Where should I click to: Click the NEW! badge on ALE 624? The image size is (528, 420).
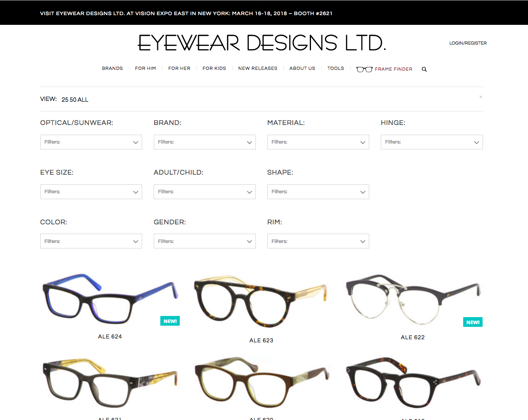[x=170, y=321]
